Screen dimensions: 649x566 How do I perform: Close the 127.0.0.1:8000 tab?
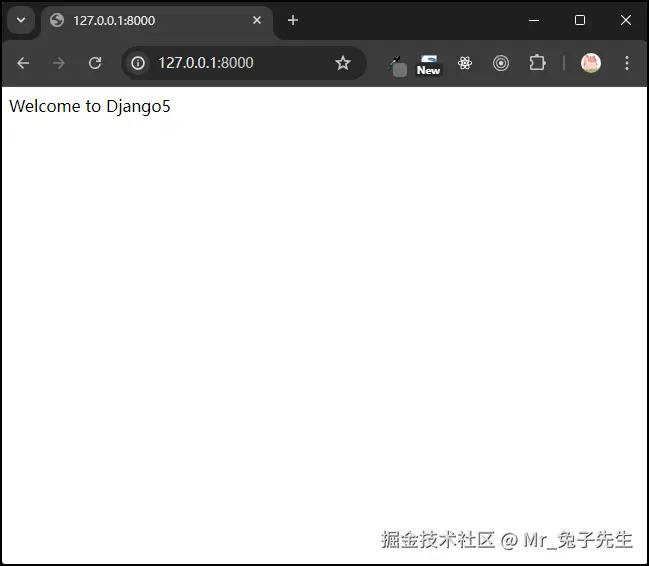coord(257,20)
